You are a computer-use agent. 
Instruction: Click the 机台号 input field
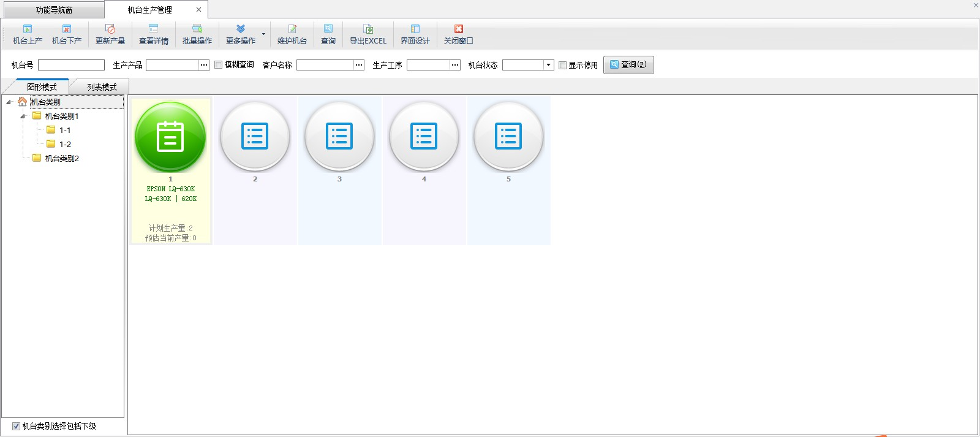point(71,65)
